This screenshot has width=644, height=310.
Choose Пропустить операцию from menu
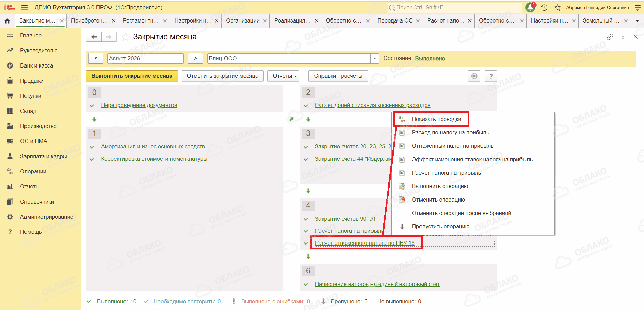[441, 226]
